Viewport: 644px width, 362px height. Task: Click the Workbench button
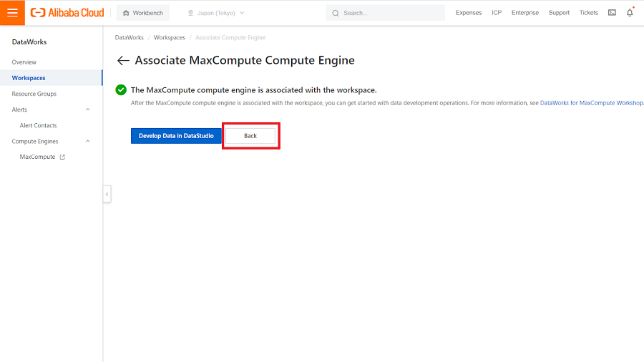coord(143,13)
